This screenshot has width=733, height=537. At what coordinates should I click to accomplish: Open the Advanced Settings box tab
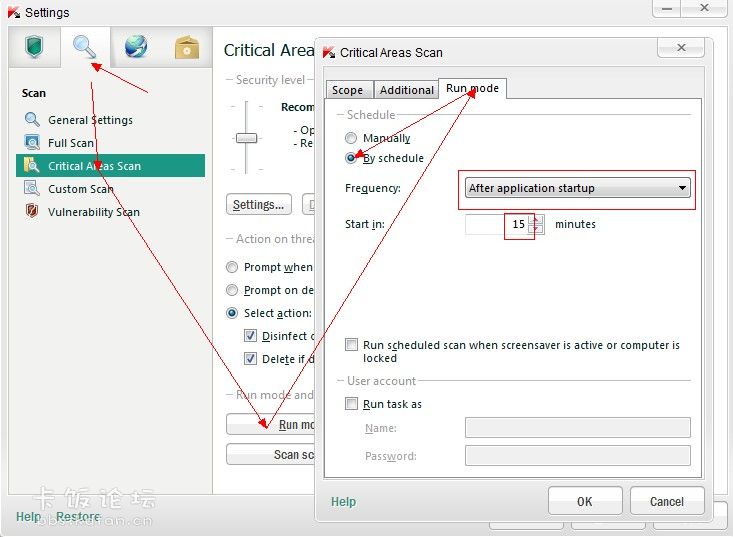[187, 47]
